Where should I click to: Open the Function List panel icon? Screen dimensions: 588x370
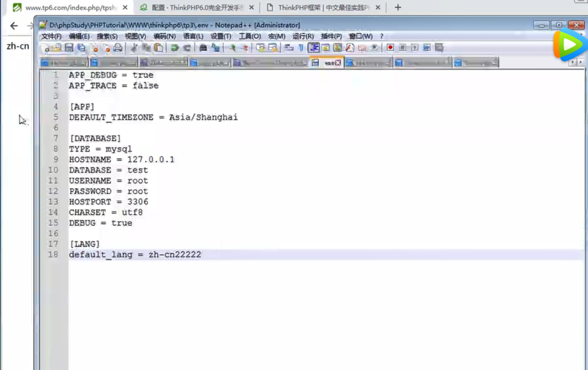point(350,48)
